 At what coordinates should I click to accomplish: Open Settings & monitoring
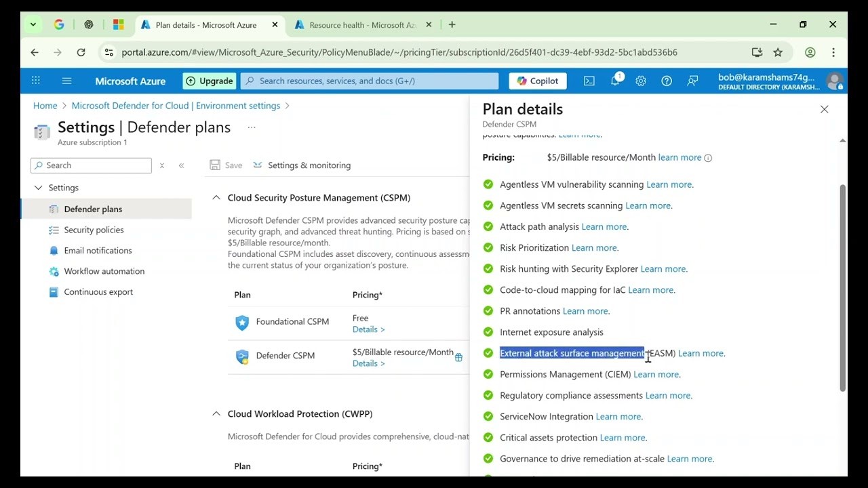point(302,165)
